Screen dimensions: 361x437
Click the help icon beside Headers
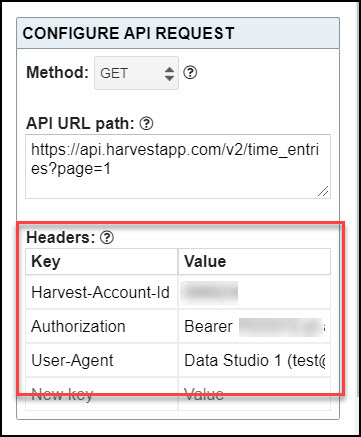(x=107, y=238)
